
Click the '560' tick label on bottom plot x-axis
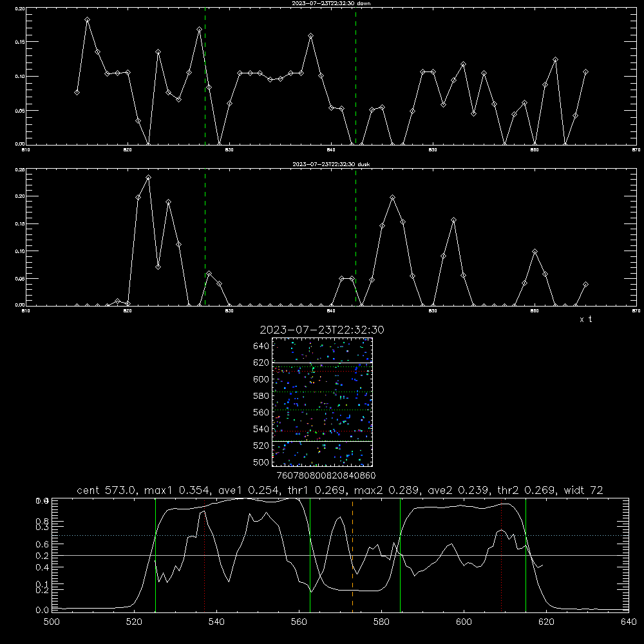(x=299, y=622)
